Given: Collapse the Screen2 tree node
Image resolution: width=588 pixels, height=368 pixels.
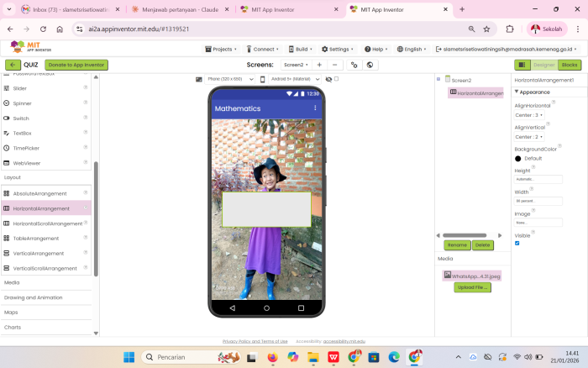Looking at the screenshot, I should click(438, 79).
